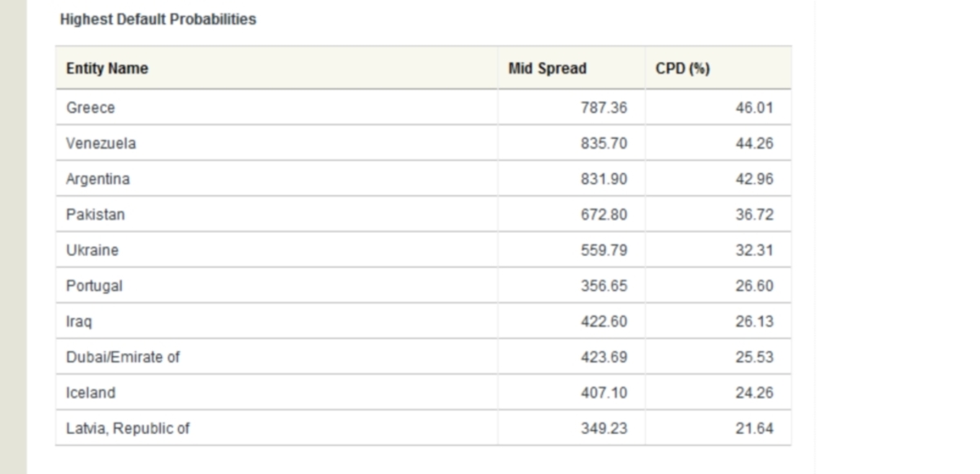Click the Entity Name column header
980x474 pixels.
click(107, 69)
